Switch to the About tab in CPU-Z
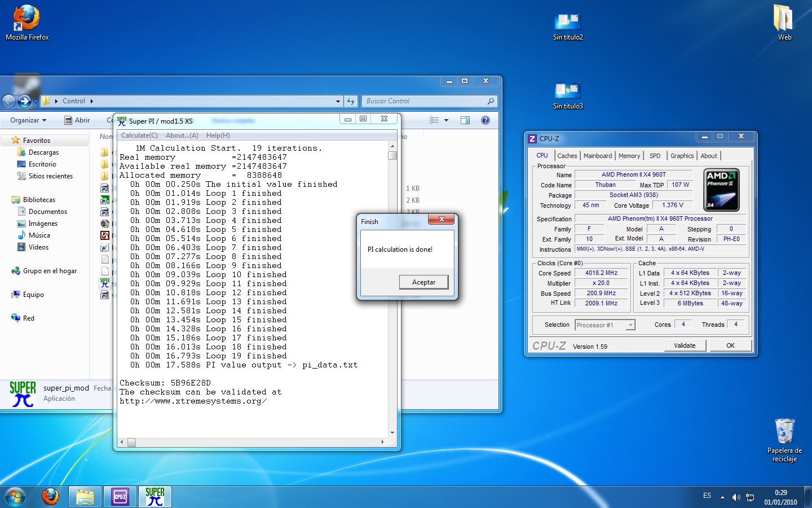 709,156
